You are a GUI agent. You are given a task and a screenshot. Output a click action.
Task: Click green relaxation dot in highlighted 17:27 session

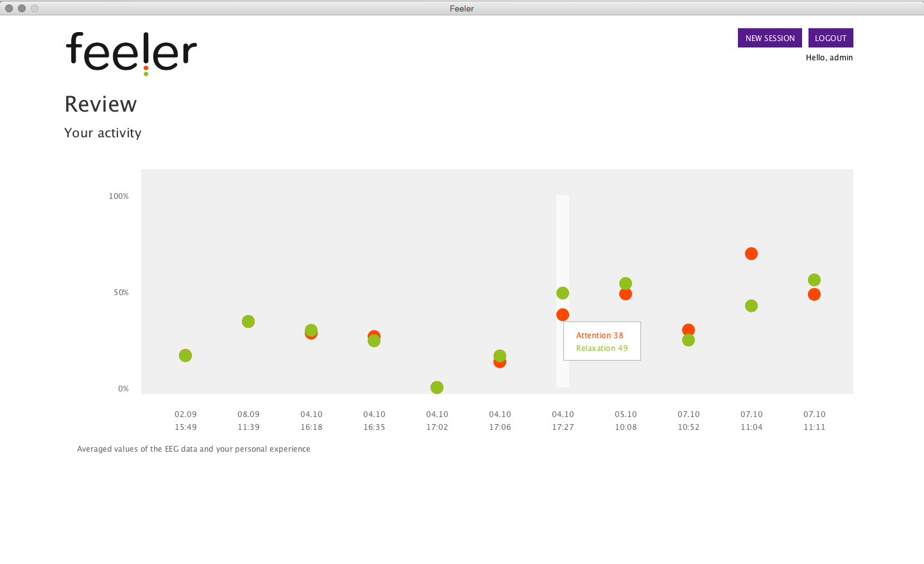563,293
